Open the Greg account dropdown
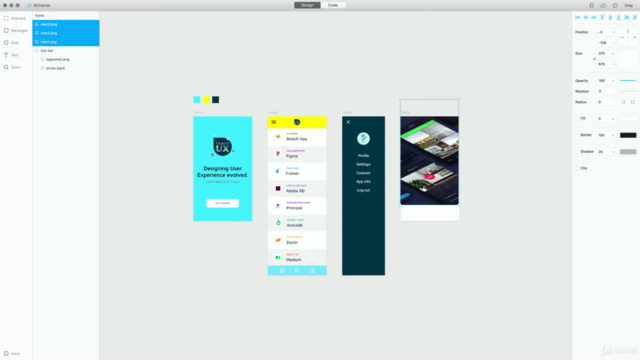The image size is (640, 360). pos(630,5)
